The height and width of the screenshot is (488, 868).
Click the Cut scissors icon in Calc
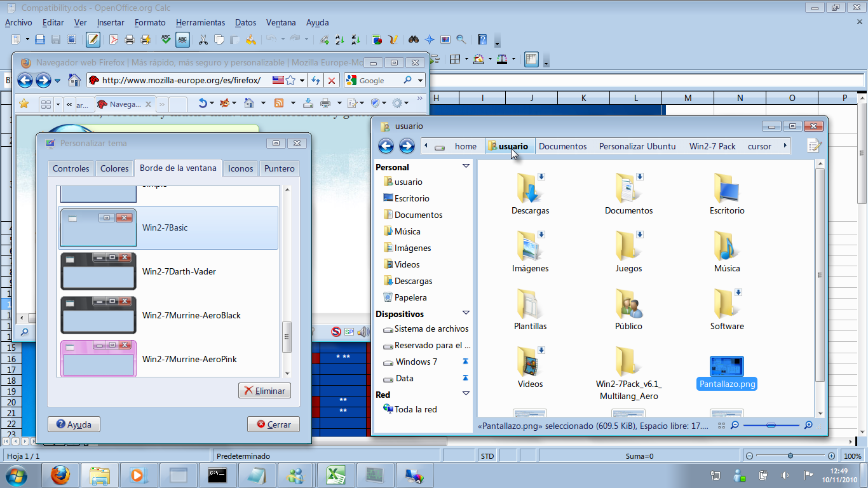pyautogui.click(x=203, y=39)
